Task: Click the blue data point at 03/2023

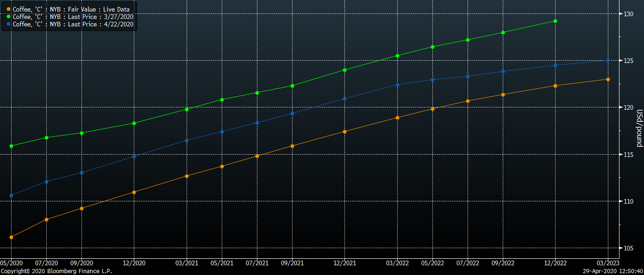Action: point(608,60)
